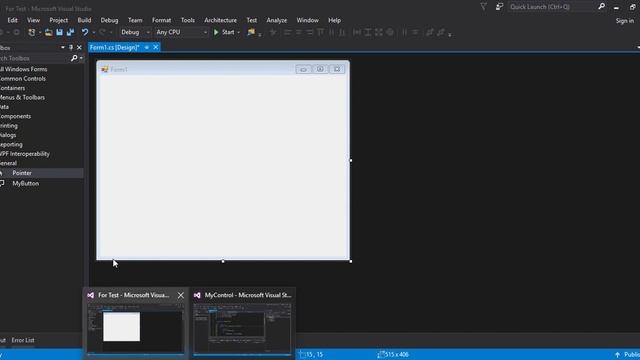This screenshot has height=360, width=640.
Task: Expand the Components toolbox group
Action: tap(15, 116)
